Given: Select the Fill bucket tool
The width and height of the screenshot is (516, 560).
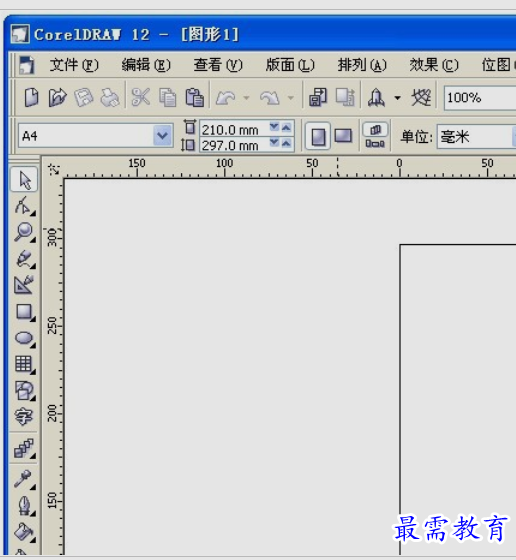Looking at the screenshot, I should coord(24,532).
